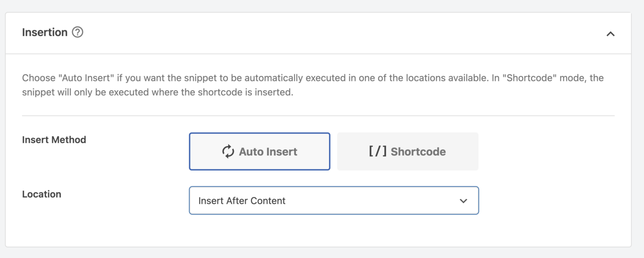644x258 pixels.
Task: Click the Location dropdown's down arrow
Action: click(463, 201)
